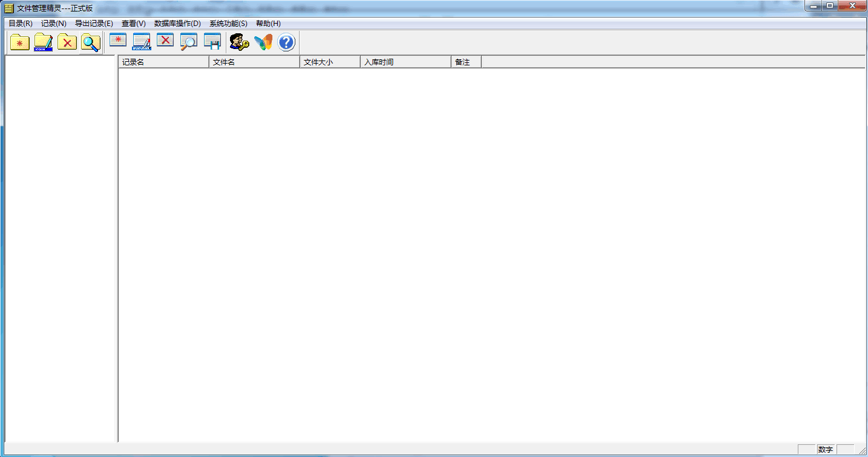
Task: Open the 数据库操作(D) menu
Action: coord(177,24)
